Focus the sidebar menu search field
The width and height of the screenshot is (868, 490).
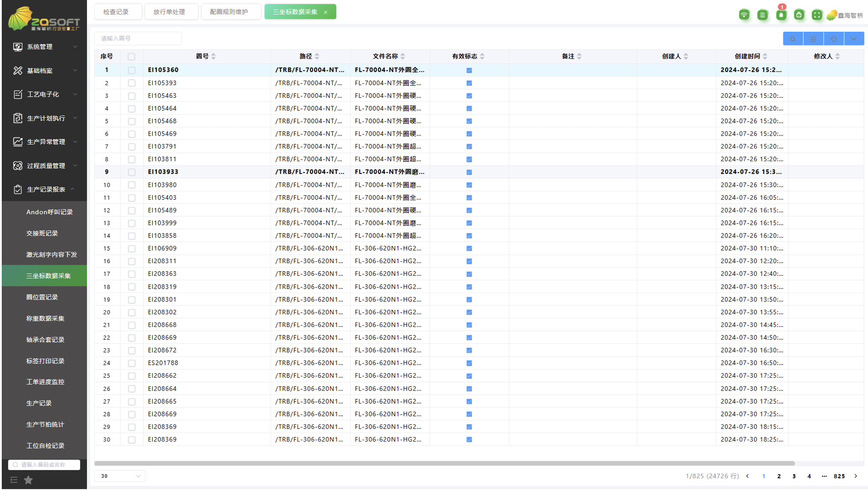[x=45, y=465]
